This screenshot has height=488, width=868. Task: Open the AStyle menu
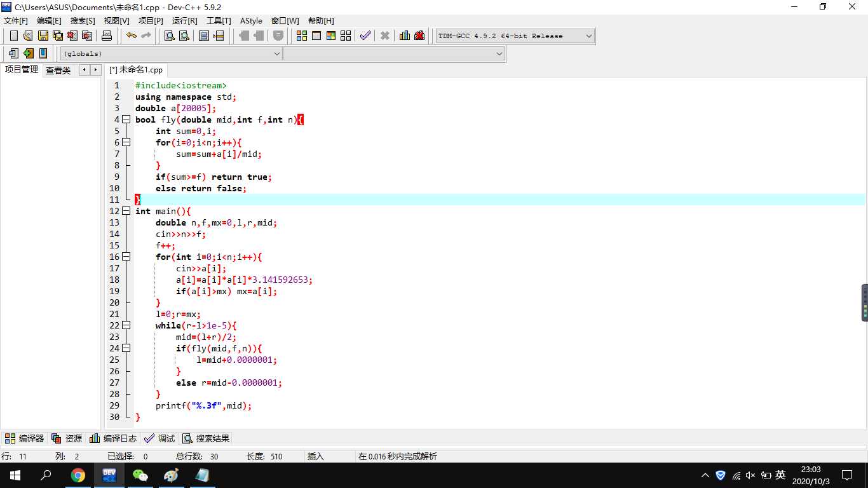tap(251, 21)
